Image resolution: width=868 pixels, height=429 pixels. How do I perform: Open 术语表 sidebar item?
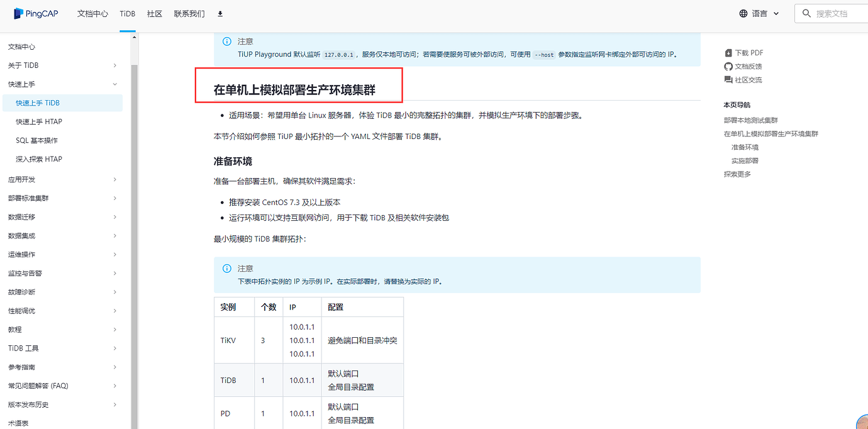(x=18, y=423)
